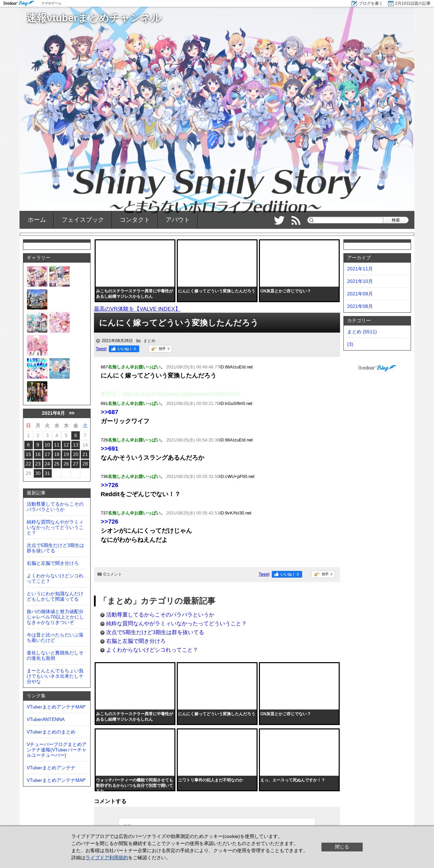
Task: Open the Twitter bird icon in navbar
Action: coord(279,220)
